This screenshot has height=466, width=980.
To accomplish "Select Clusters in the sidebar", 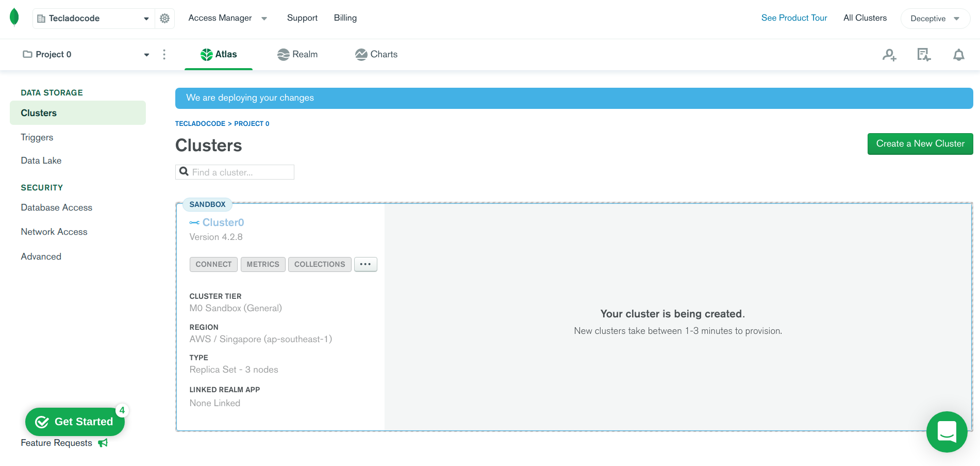I will (x=78, y=113).
